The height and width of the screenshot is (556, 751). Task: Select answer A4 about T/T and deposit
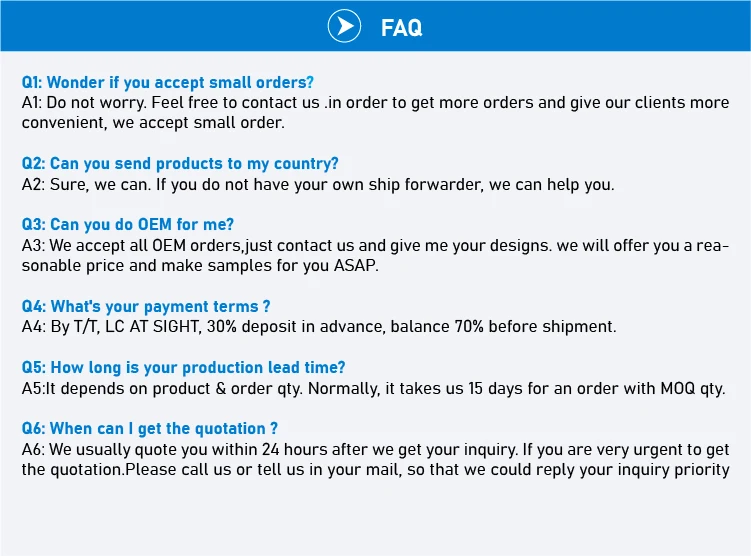(319, 327)
